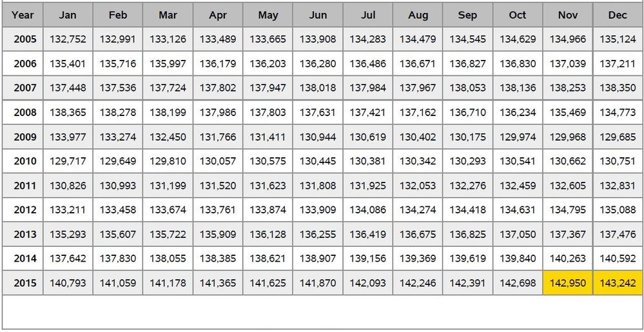This screenshot has width=644, height=332.
Task: Select the Dec column header
Action: pos(618,15)
